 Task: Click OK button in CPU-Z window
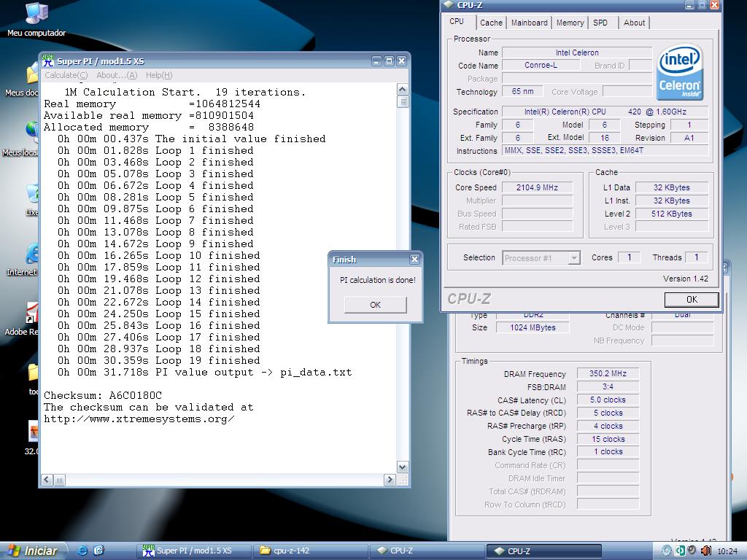(692, 300)
